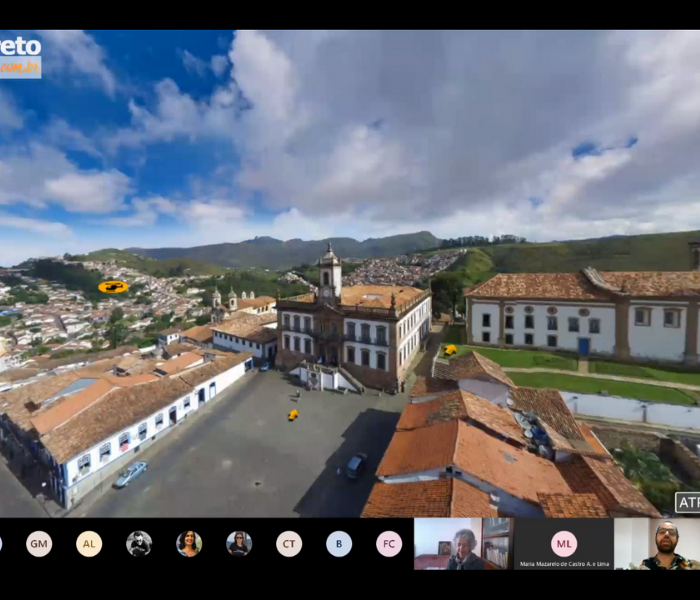Viewport: 700px width, 600px height.
Task: Click the photo avatar left of CT
Action: [239, 543]
